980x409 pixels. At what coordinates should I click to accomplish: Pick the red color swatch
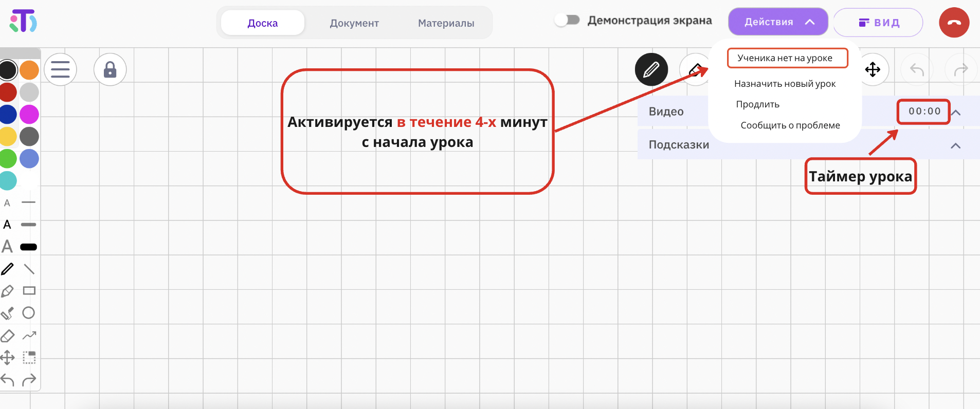[x=8, y=92]
